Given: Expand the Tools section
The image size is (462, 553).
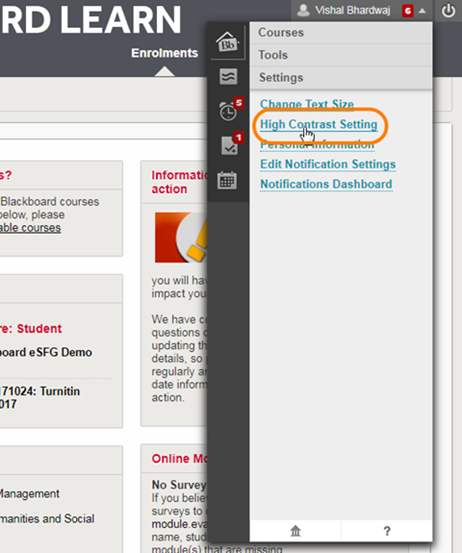Looking at the screenshot, I should (341, 55).
